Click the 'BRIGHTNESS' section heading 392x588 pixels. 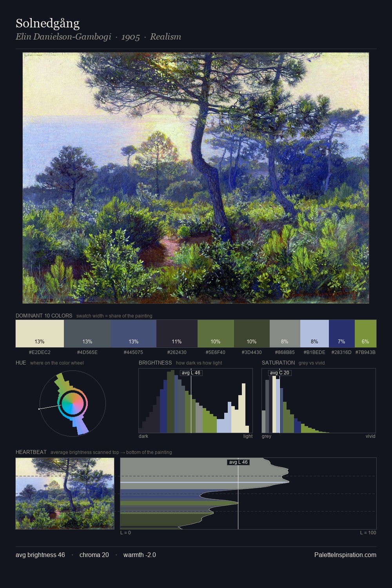click(155, 363)
